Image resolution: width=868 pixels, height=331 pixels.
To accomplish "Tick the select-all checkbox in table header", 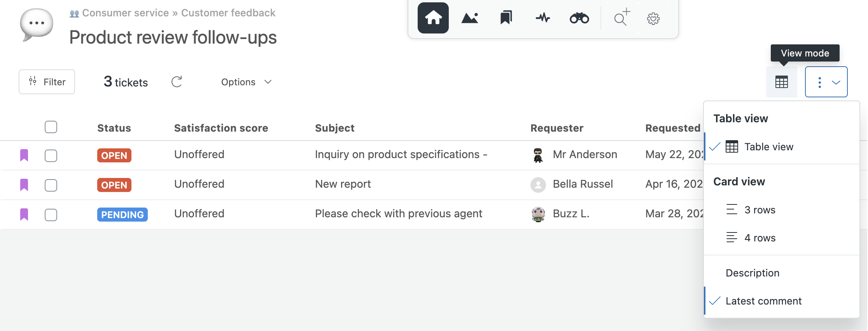I will pos(51,127).
